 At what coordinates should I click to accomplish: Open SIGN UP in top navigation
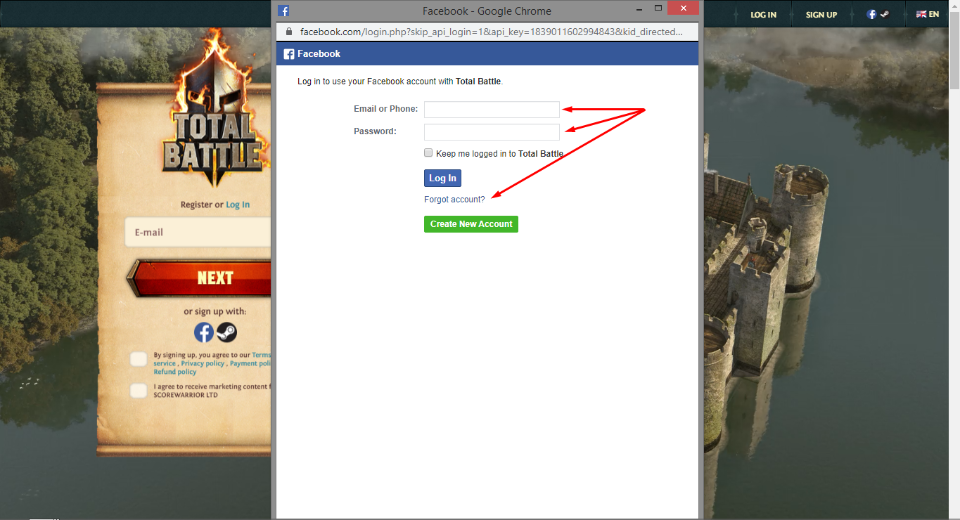click(x=821, y=15)
